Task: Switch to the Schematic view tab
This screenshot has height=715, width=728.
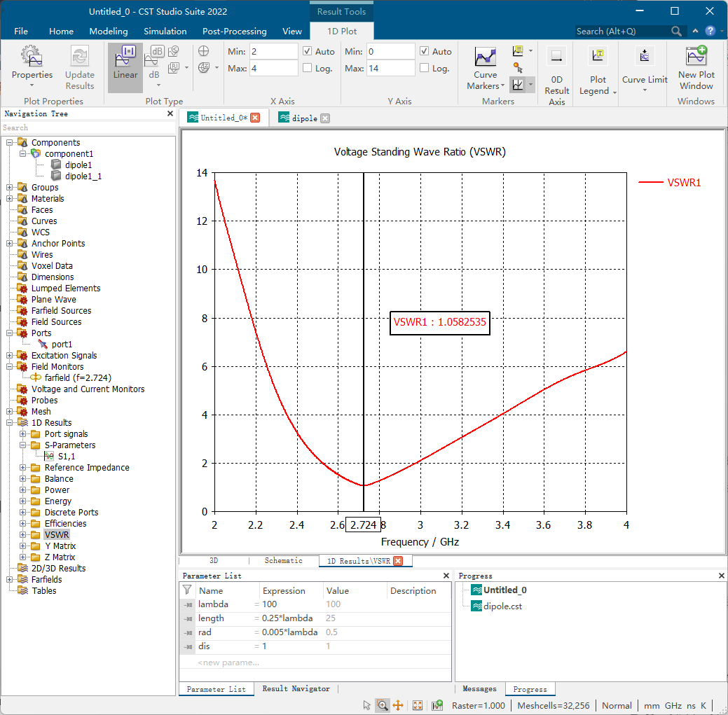Action: pos(283,560)
